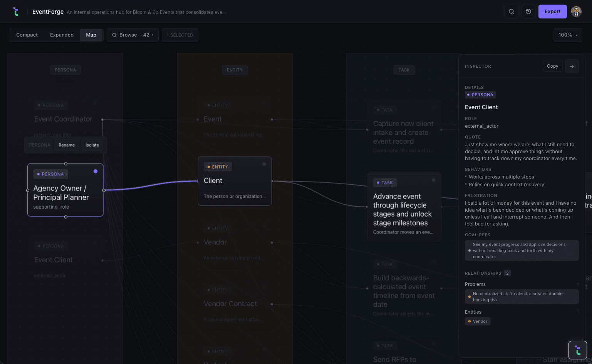
Task: Click the status dot on Client card
Action: coord(264,164)
